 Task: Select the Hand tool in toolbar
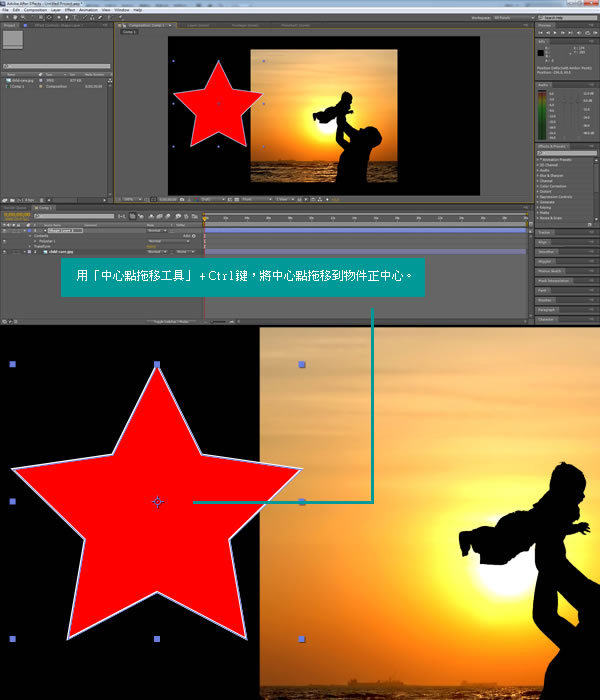coord(15,17)
